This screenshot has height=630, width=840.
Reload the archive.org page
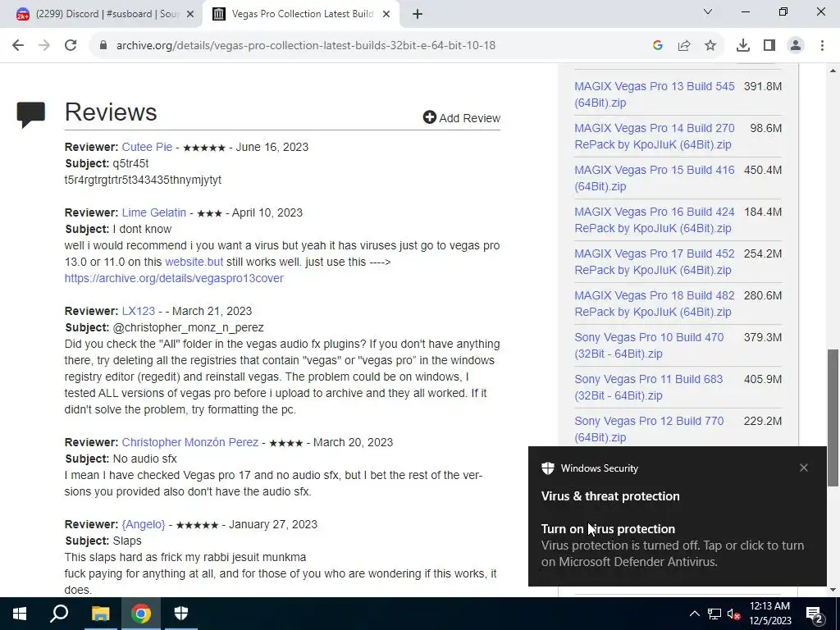tap(71, 46)
